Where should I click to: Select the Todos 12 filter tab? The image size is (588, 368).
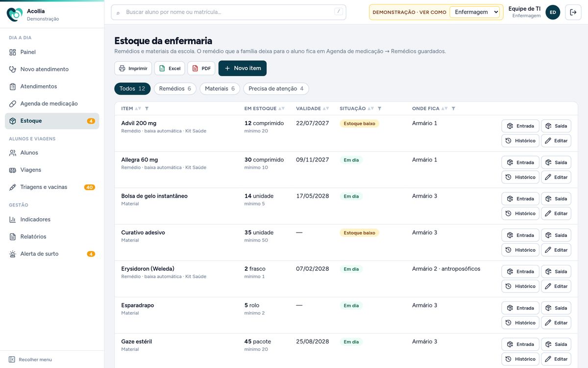click(x=132, y=89)
